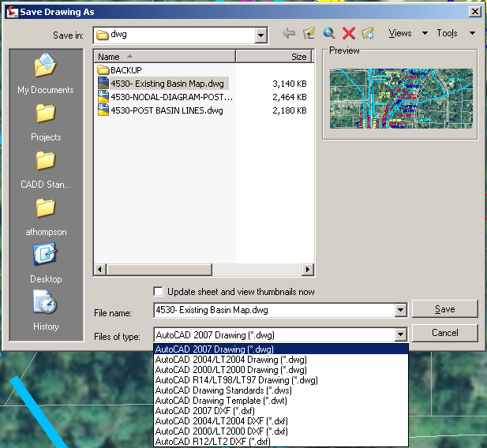Click the red X Delete icon
The height and width of the screenshot is (448, 487).
pos(349,33)
